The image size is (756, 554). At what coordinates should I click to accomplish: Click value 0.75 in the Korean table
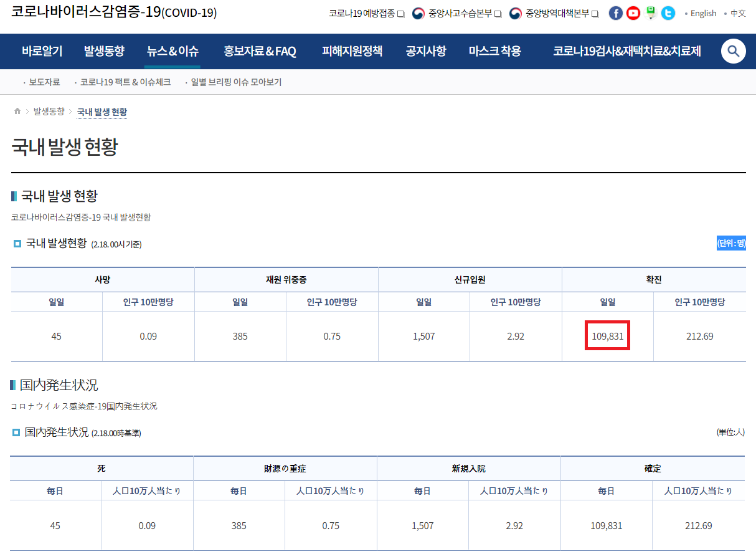[332, 337]
